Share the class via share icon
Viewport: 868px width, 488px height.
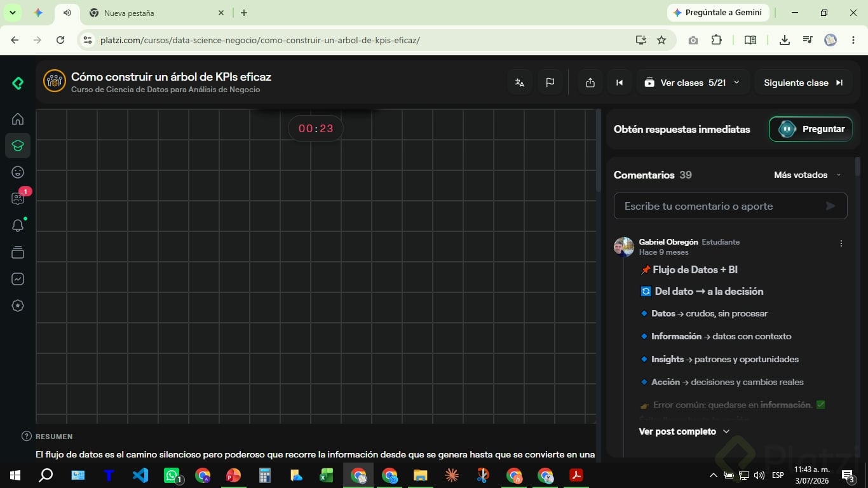click(x=590, y=83)
